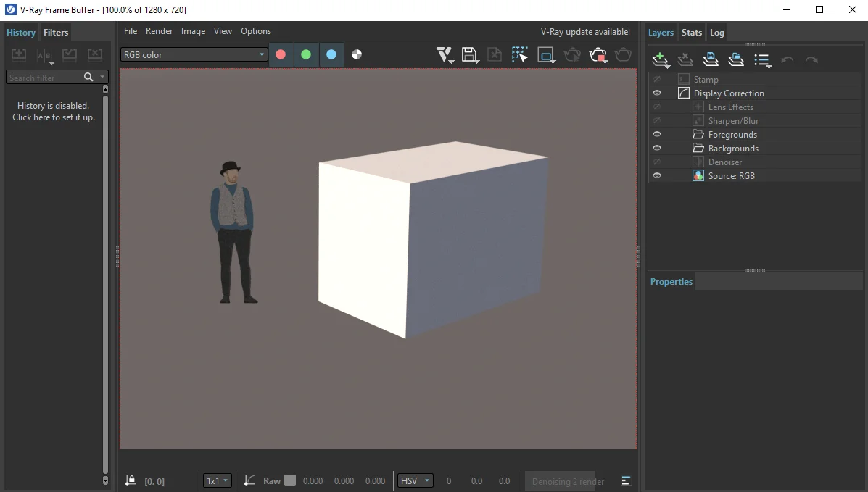Select the Foregrounds folder row
This screenshot has width=868, height=492.
755,135
